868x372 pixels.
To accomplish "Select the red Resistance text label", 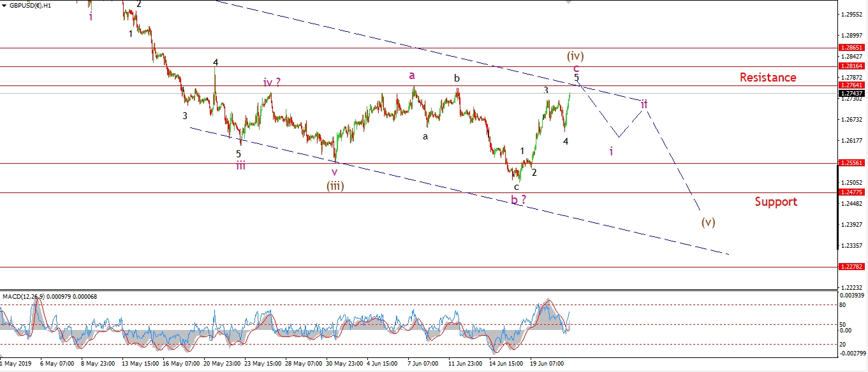I will click(x=768, y=77).
